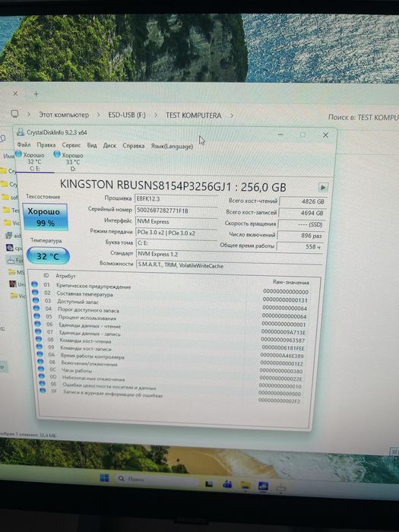
Task: Click status icon of attribute 08 Команды хост-чтения
Action: click(x=39, y=339)
